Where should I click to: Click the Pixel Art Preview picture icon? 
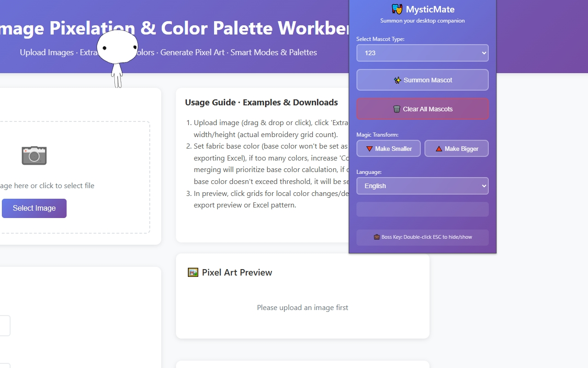[193, 272]
